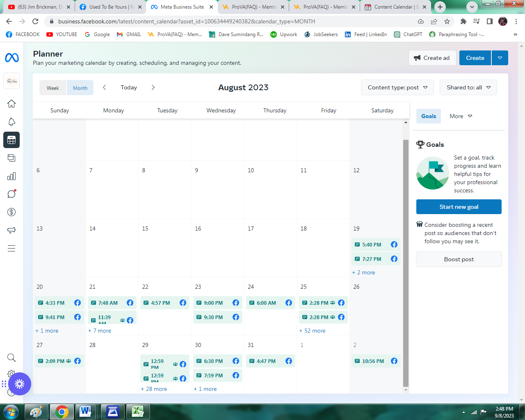Click the blue Create button
Image resolution: width=525 pixels, height=420 pixels.
tap(475, 58)
